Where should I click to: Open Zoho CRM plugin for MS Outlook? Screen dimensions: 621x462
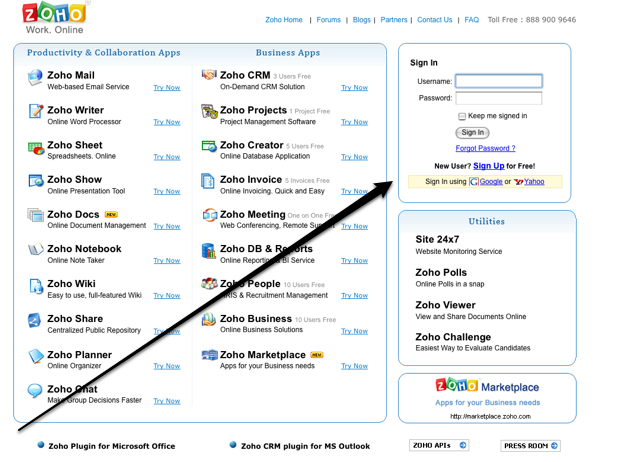point(305,446)
